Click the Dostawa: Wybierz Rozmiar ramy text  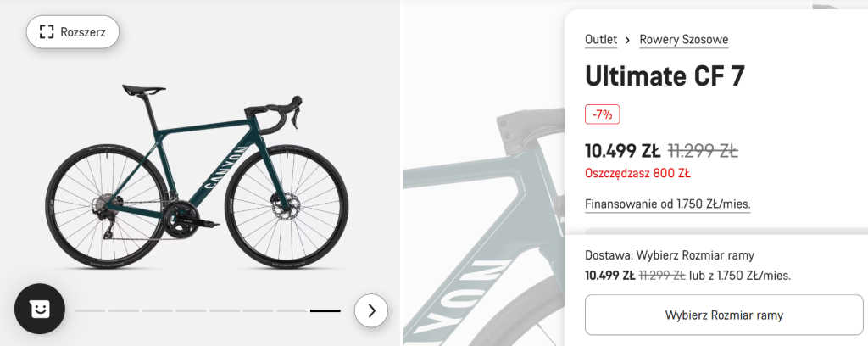(x=670, y=255)
